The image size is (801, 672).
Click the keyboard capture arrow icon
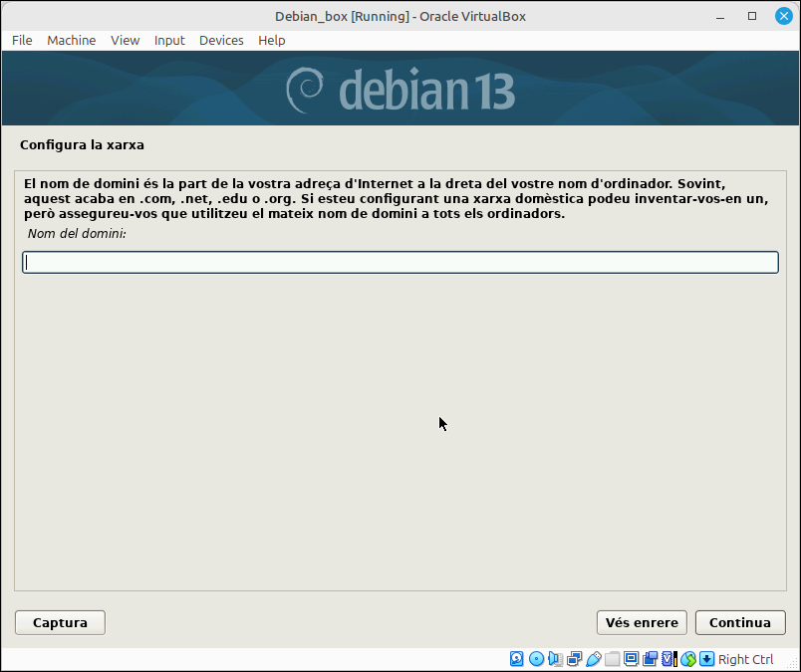click(707, 659)
